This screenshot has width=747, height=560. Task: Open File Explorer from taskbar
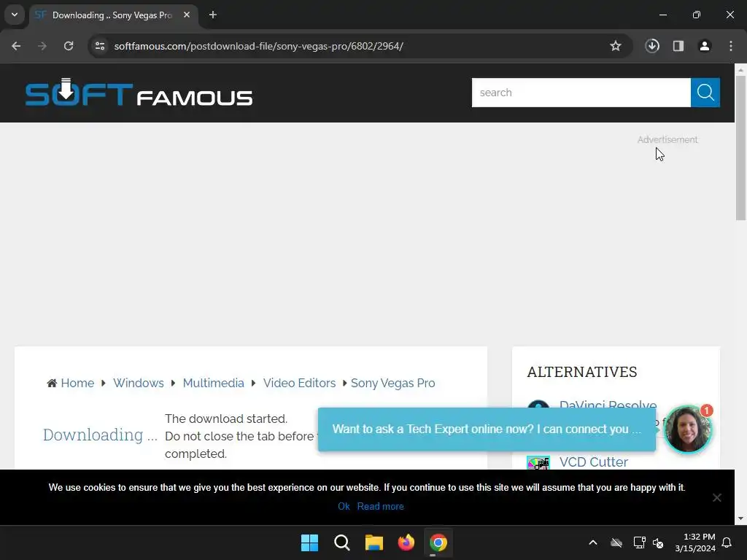tap(374, 542)
